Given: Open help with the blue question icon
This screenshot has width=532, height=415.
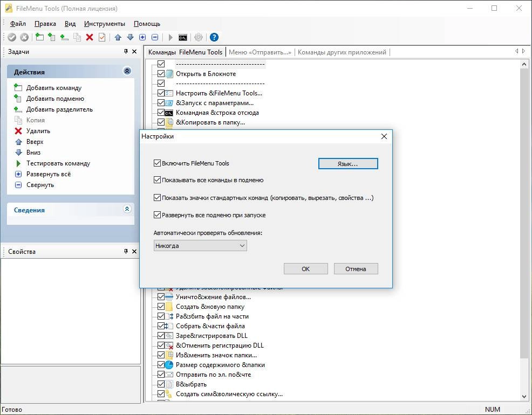Looking at the screenshot, I should pos(214,37).
